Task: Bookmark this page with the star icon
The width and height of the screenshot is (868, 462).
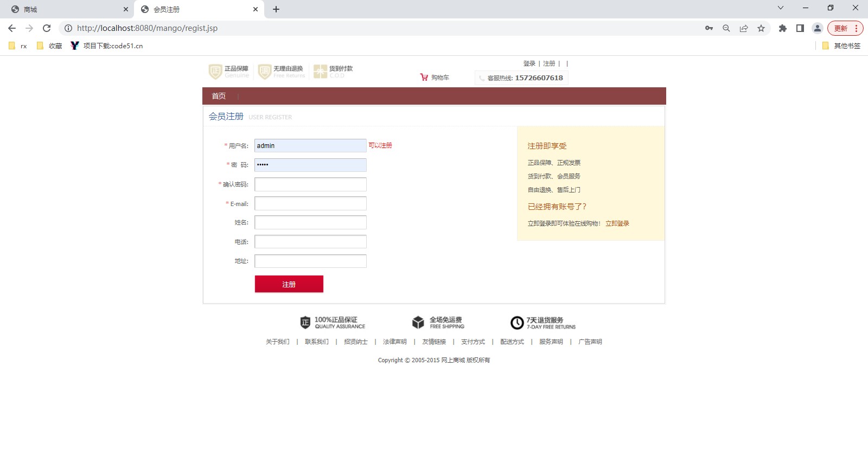Action: (761, 28)
